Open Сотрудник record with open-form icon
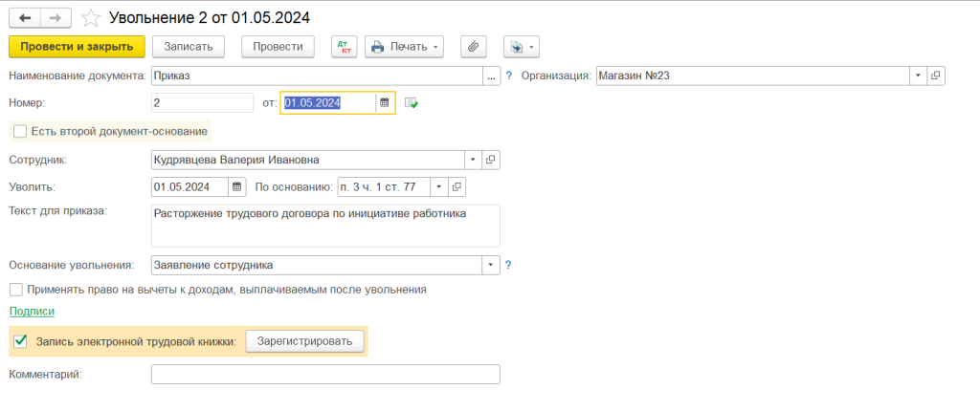 click(x=491, y=160)
